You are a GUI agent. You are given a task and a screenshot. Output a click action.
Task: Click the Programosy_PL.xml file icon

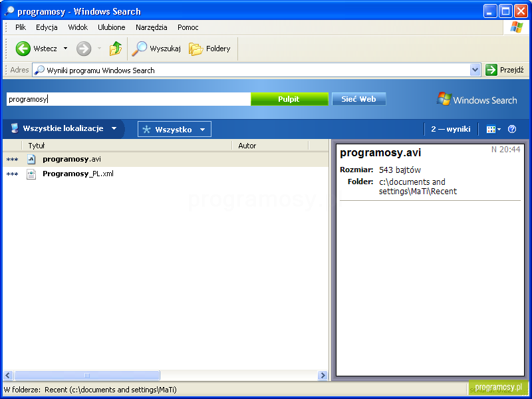coord(31,174)
